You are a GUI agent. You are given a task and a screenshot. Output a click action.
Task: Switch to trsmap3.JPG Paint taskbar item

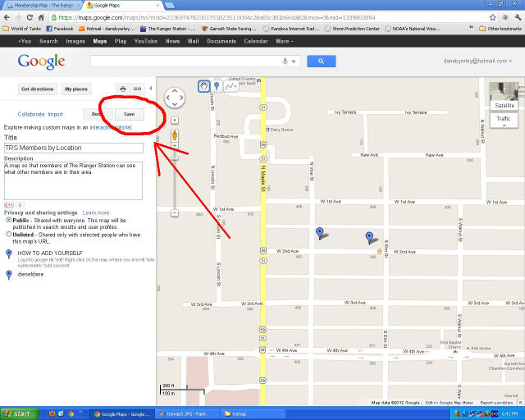pos(187,414)
